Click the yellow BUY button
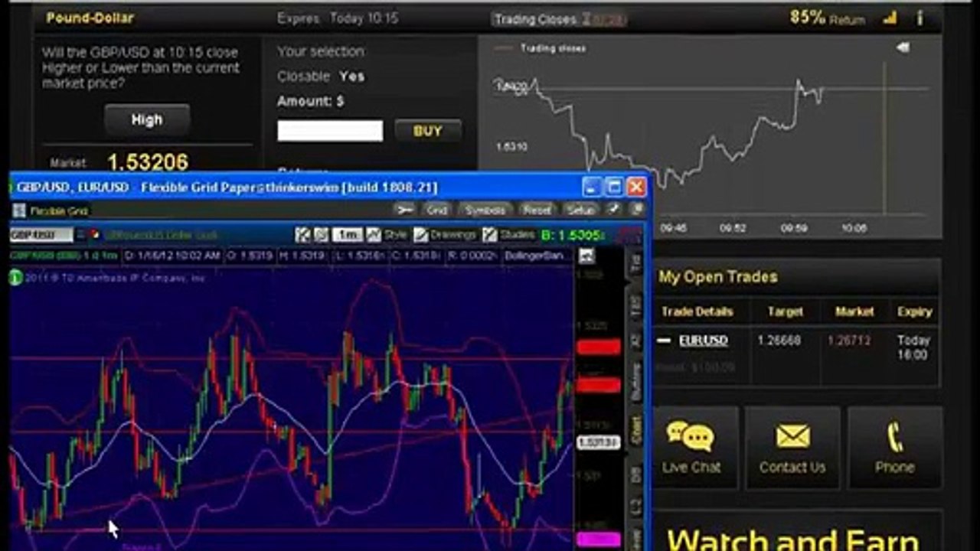980x551 pixels. [428, 131]
